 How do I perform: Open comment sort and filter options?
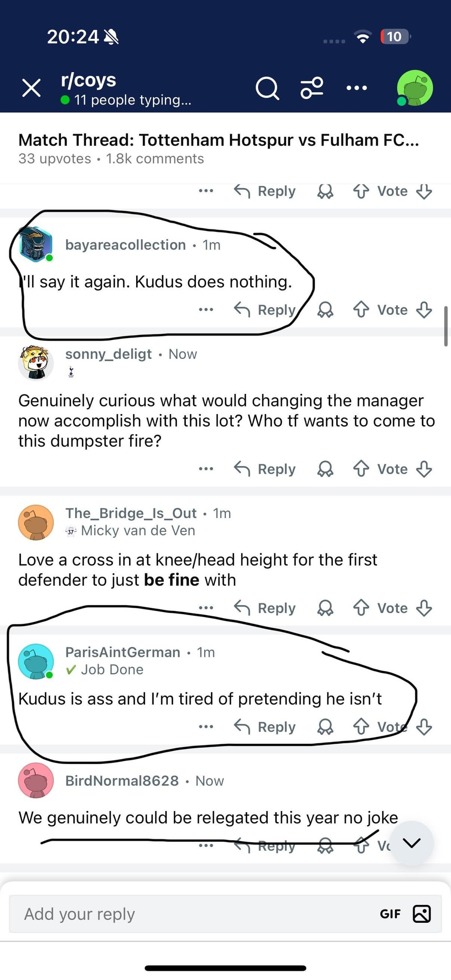click(312, 88)
